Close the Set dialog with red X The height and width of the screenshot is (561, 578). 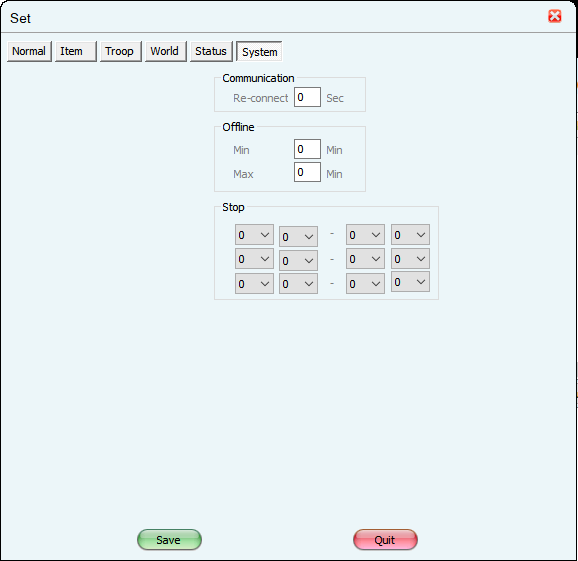[554, 16]
